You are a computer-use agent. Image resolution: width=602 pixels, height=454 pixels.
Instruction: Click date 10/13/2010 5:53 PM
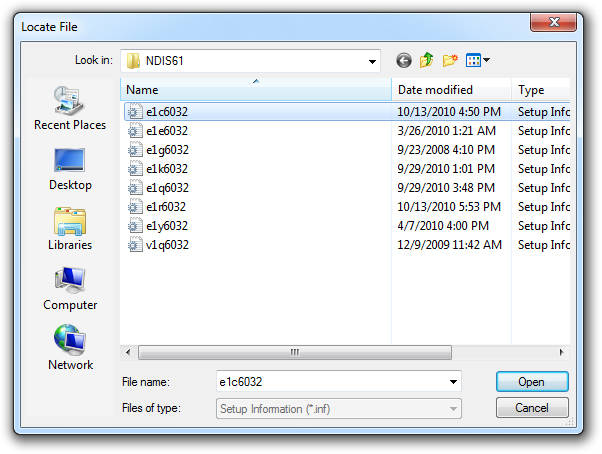pos(449,207)
